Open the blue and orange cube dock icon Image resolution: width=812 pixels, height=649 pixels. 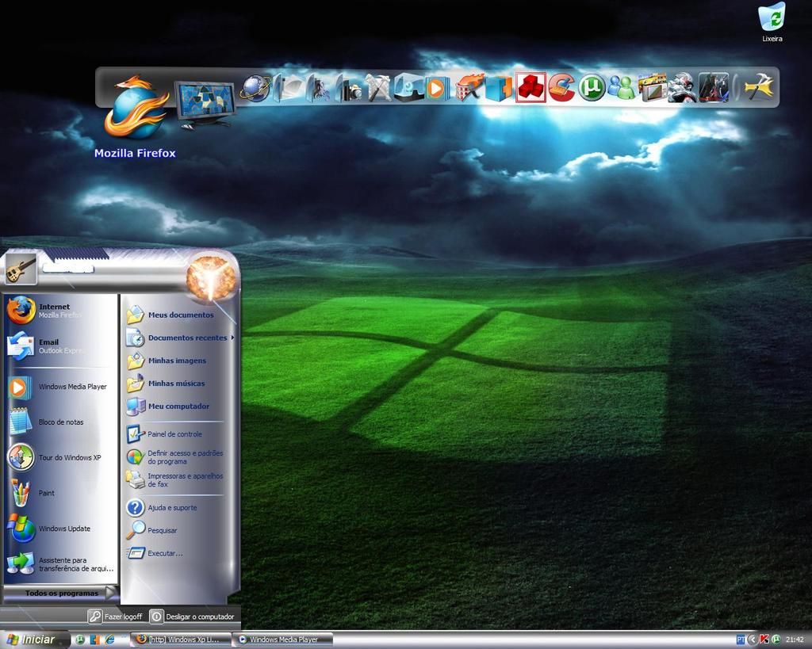(x=498, y=89)
